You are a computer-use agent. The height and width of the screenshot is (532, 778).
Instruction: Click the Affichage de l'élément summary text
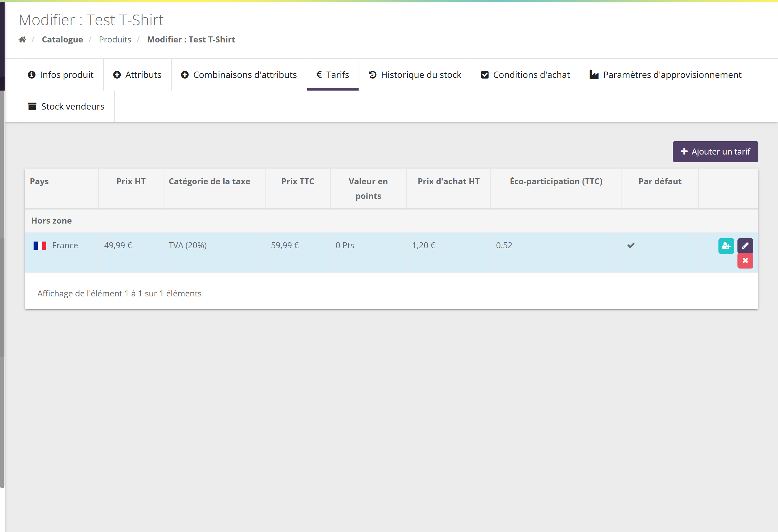pyautogui.click(x=119, y=294)
